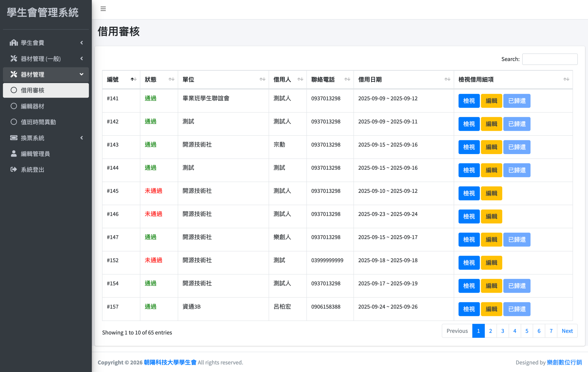The image size is (588, 372).
Task: Collapse the 器材管理 submenu chevron
Action: [x=82, y=74]
